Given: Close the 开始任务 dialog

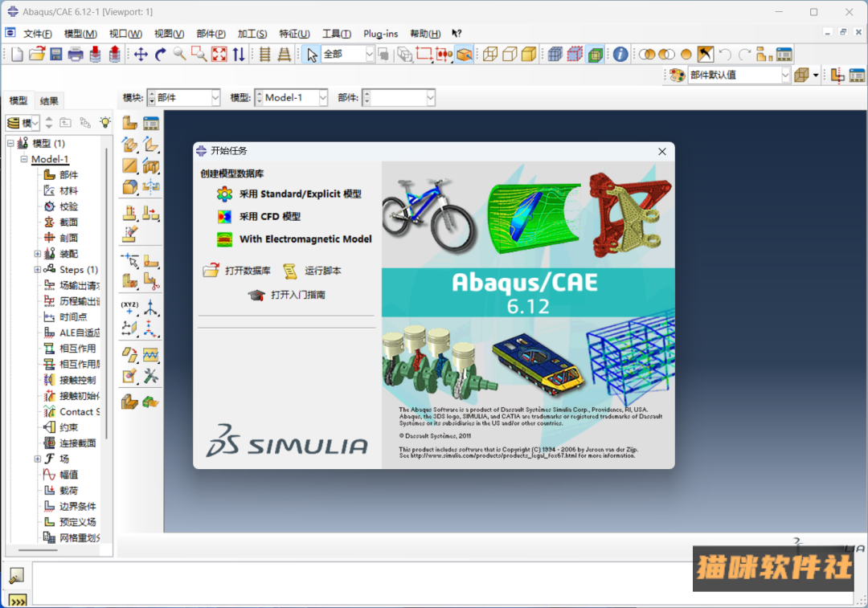Looking at the screenshot, I should click(x=662, y=152).
